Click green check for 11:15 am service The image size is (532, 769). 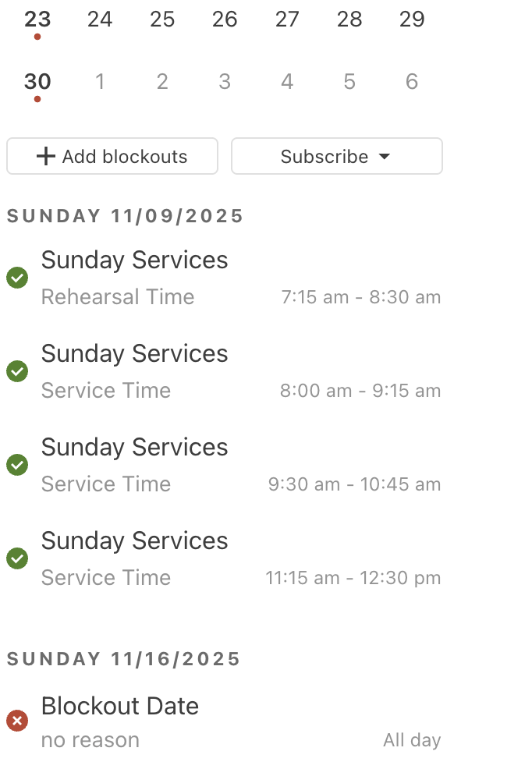pyautogui.click(x=17, y=558)
